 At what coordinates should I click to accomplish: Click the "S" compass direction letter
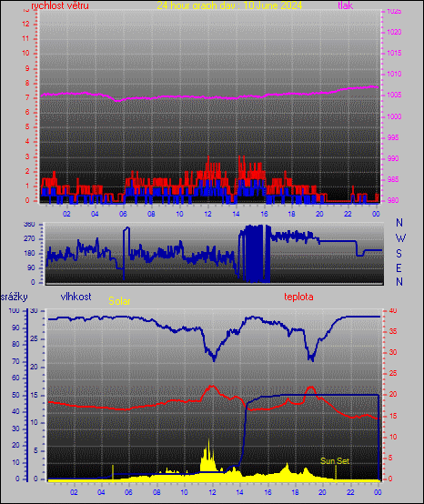[399, 254]
